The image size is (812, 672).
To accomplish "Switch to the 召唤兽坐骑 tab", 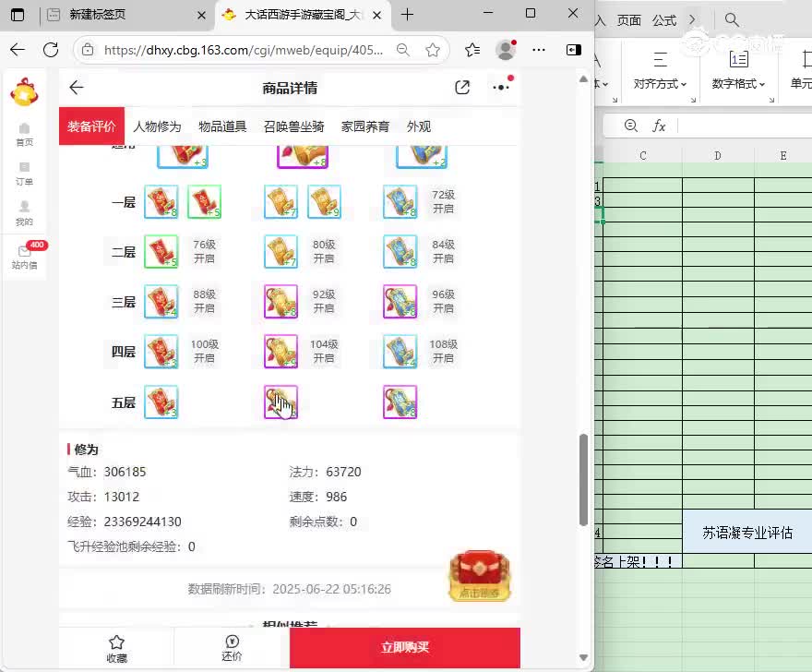I will pyautogui.click(x=294, y=126).
